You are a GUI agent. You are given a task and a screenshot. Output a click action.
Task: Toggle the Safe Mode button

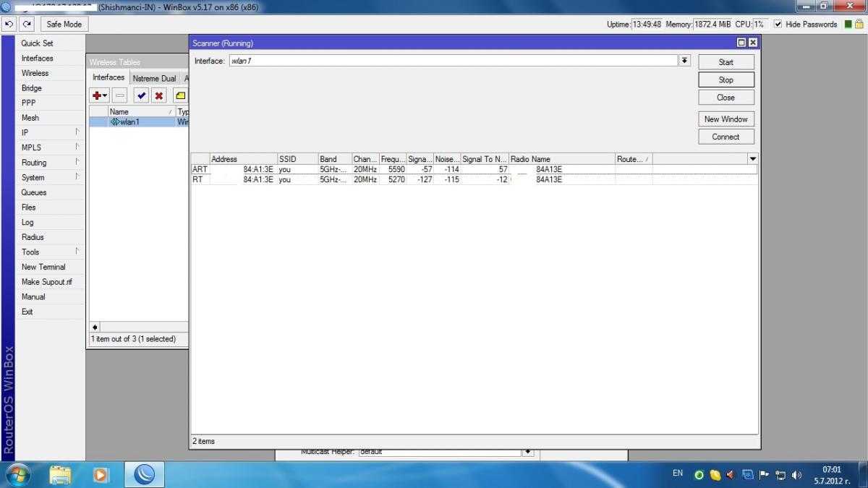pos(64,24)
